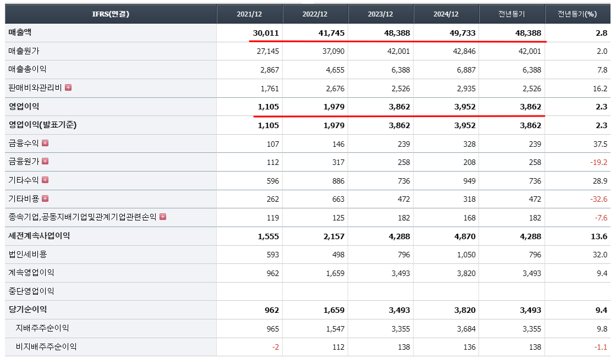Screen dimensions: 616x364
Task: Click 지배주주순이익 value 1,547
Action: click(x=335, y=329)
